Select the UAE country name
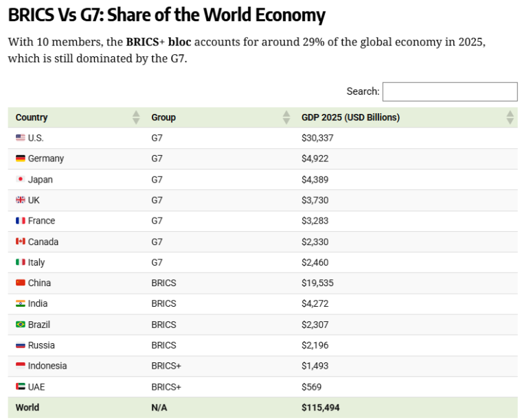The width and height of the screenshot is (531, 420). [36, 387]
